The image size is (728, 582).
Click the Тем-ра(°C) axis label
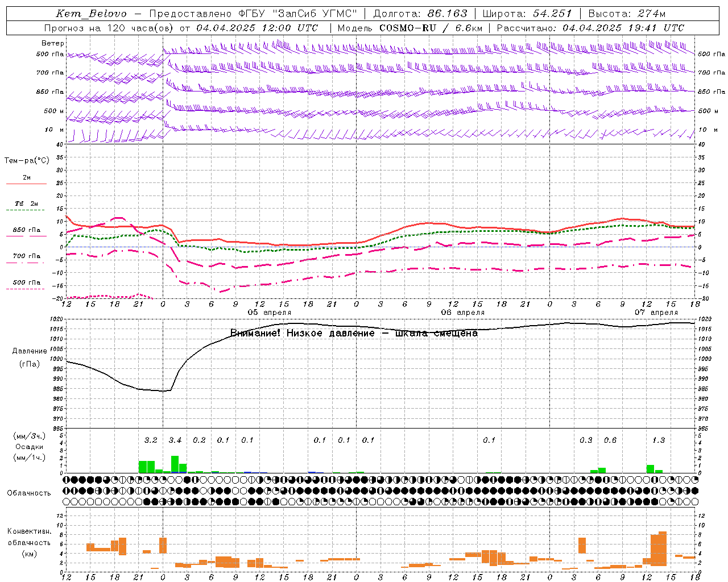pos(27,161)
